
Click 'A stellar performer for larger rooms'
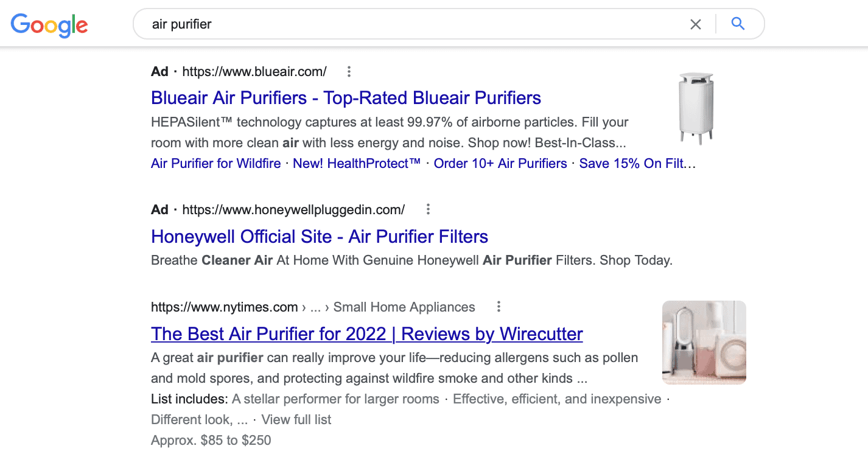coord(335,399)
